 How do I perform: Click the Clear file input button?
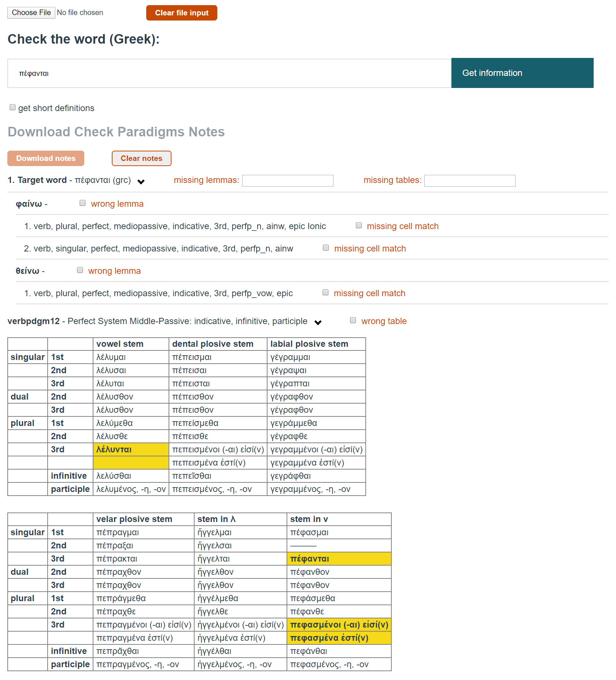(x=181, y=12)
